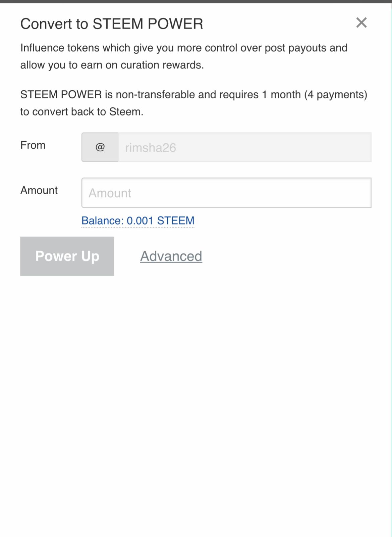This screenshot has height=537, width=392.
Task: Click the "Influence tokens" description line
Action: click(x=183, y=48)
